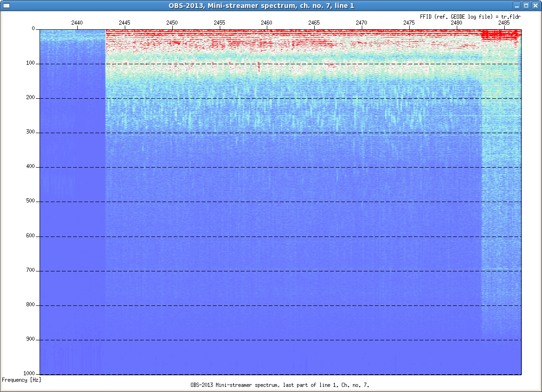
Task: Pick the 2470 FFID axis label
Action: coord(361,23)
